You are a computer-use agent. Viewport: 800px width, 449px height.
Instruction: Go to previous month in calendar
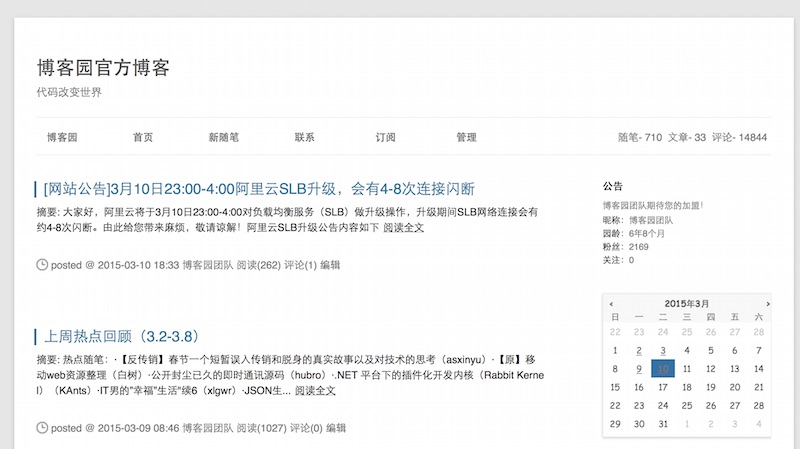(x=611, y=303)
